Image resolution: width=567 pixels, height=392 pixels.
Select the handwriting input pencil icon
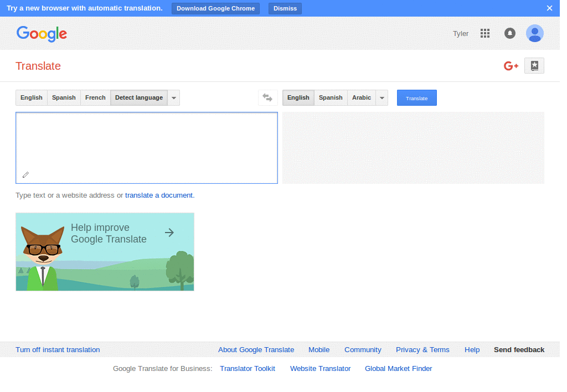[25, 174]
